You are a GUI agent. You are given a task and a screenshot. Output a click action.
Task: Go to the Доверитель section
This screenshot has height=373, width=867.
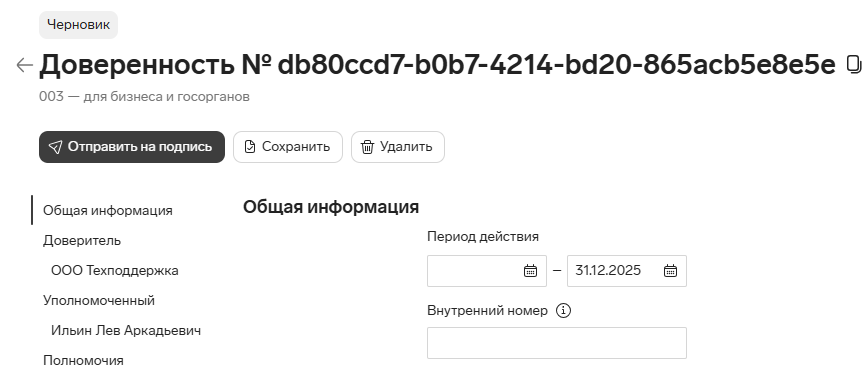(82, 240)
